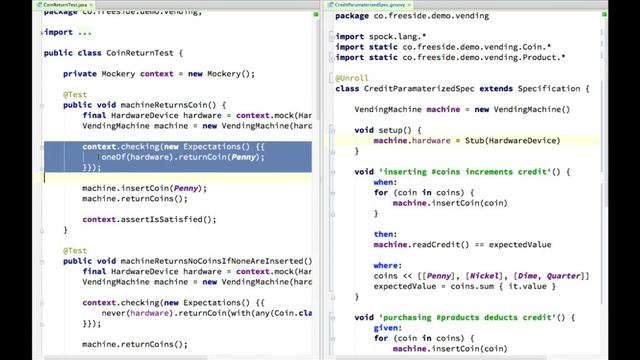Viewport: 640px width, 360px height.
Task: Click 'CoinReturnTest' class name
Action: click(x=140, y=53)
